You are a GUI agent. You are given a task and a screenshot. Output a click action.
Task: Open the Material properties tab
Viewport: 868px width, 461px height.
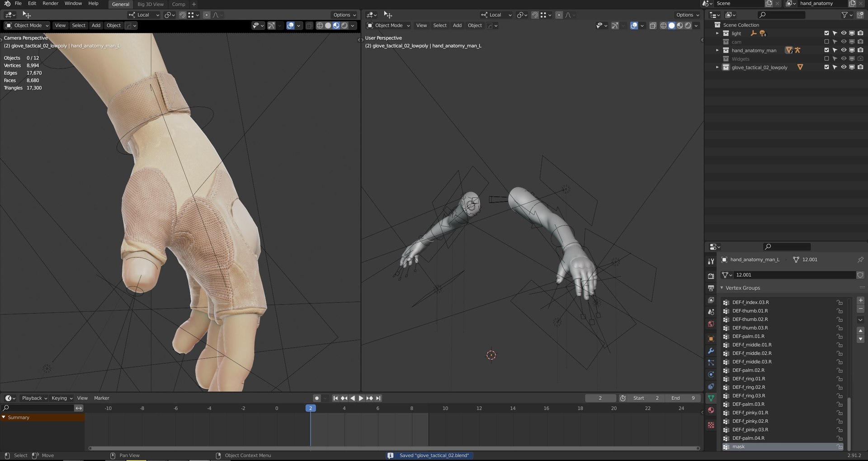(x=711, y=410)
